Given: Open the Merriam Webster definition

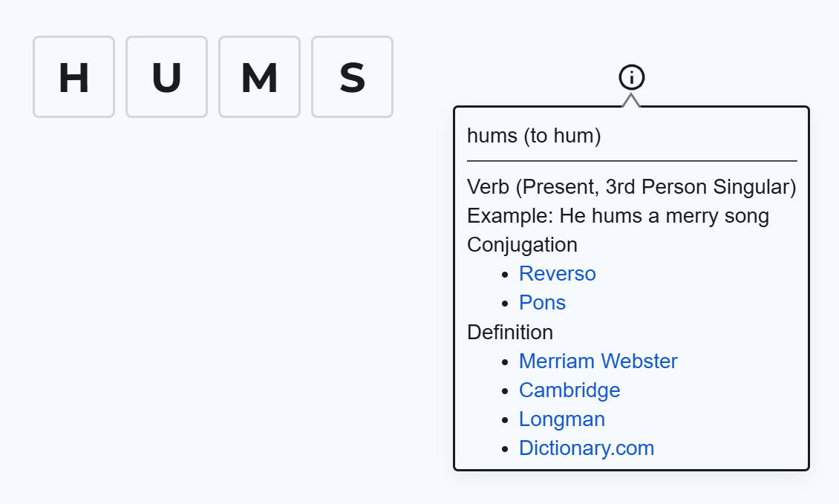Looking at the screenshot, I should pyautogui.click(x=598, y=361).
